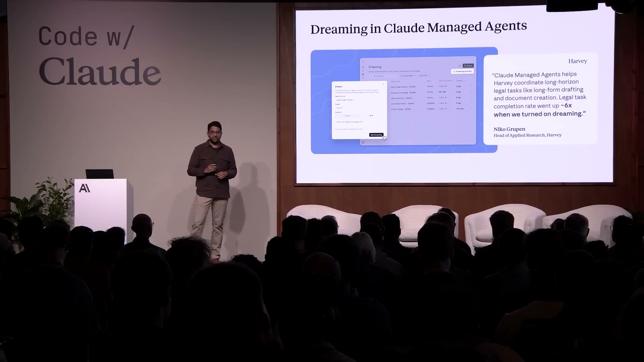Open the Model dropdown showing Opus
This screenshot has width=644, height=362.
(x=359, y=108)
